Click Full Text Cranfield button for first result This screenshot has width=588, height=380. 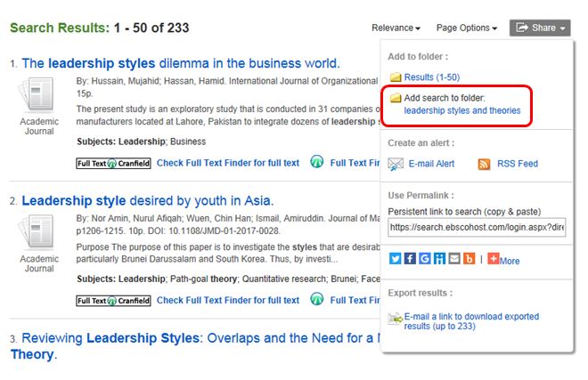[x=113, y=163]
